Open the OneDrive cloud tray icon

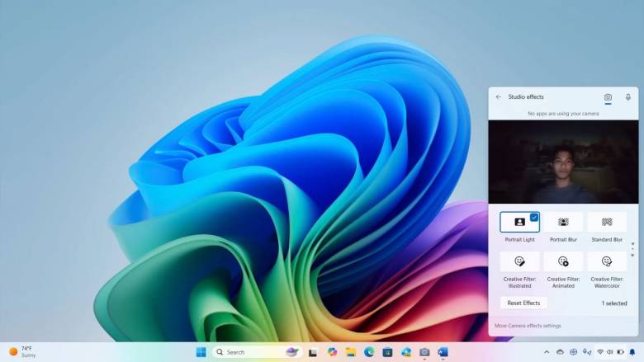(x=561, y=352)
